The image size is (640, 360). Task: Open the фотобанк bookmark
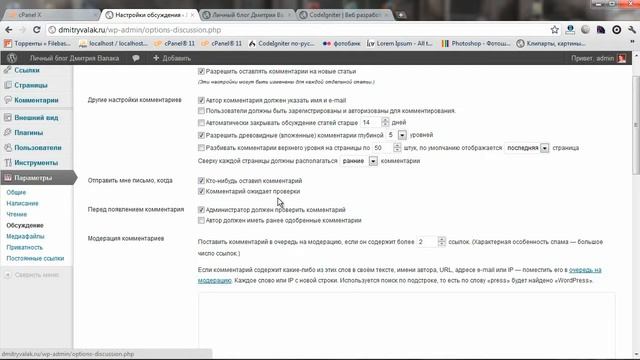342,43
